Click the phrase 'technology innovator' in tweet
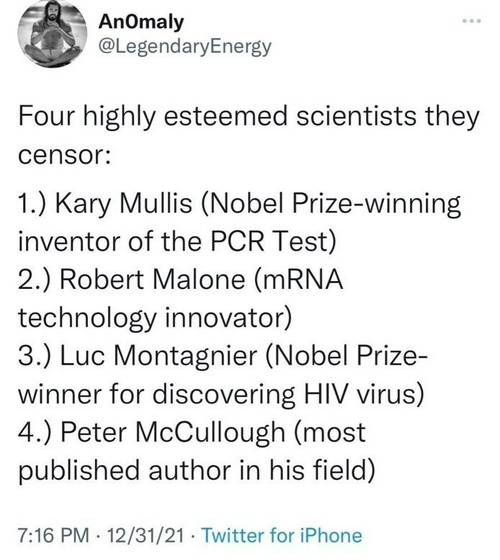This screenshot has height=560, width=500. (x=152, y=318)
